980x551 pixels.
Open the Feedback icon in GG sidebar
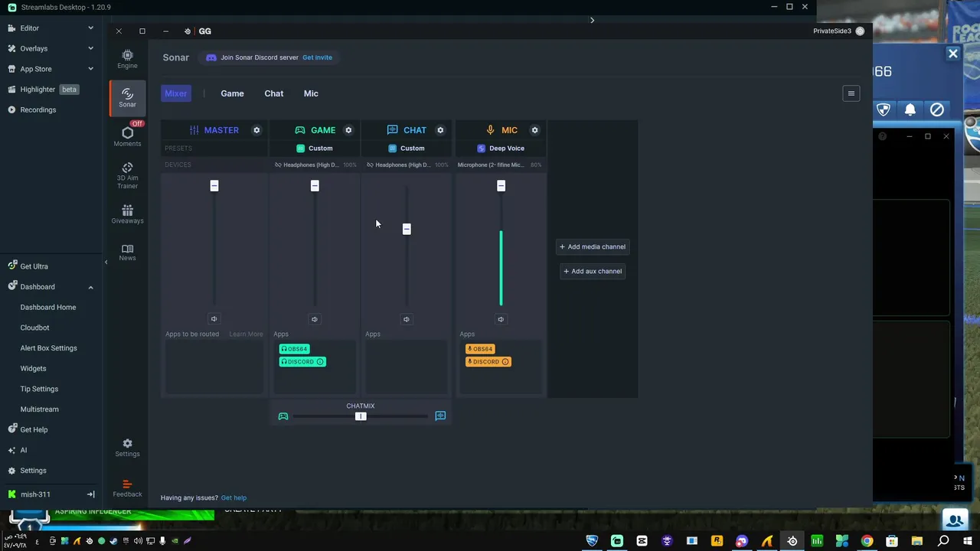[127, 488]
